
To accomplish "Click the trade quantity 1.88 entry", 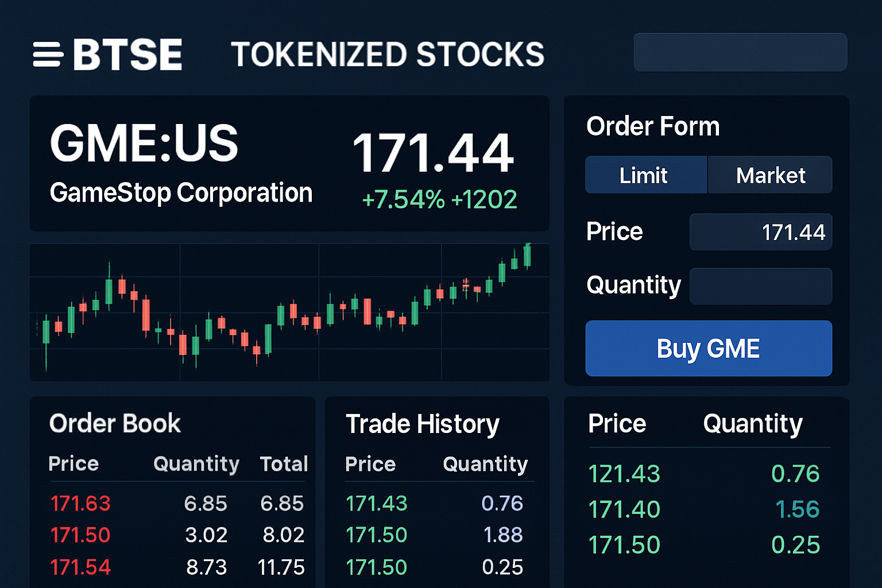I will tap(503, 535).
